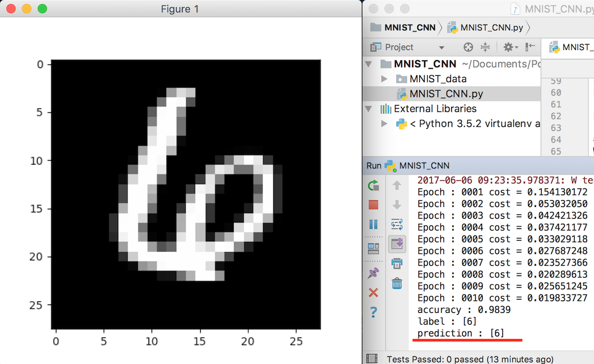Pause output using the blue pause icon
This screenshot has width=594, height=364.
click(373, 224)
